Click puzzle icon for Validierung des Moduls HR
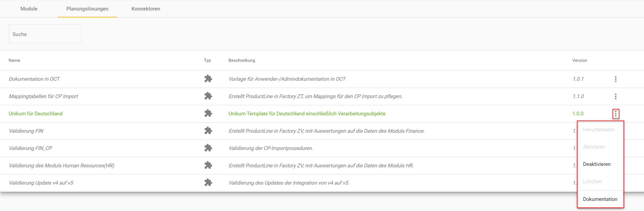This screenshot has height=211, width=644. pyautogui.click(x=208, y=165)
